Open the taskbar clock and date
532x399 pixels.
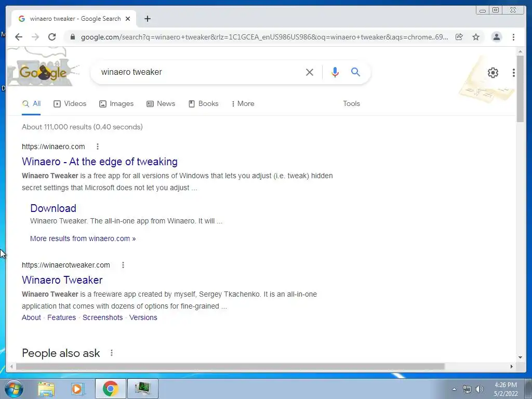click(506, 389)
